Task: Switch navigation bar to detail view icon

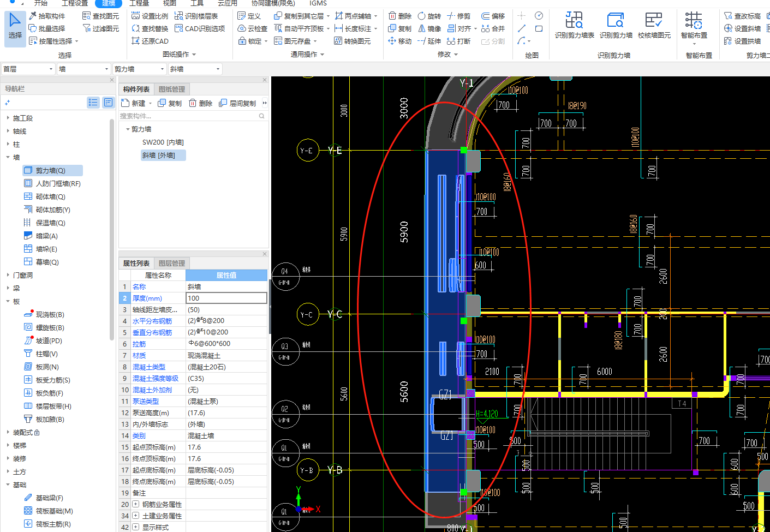Action: point(108,102)
